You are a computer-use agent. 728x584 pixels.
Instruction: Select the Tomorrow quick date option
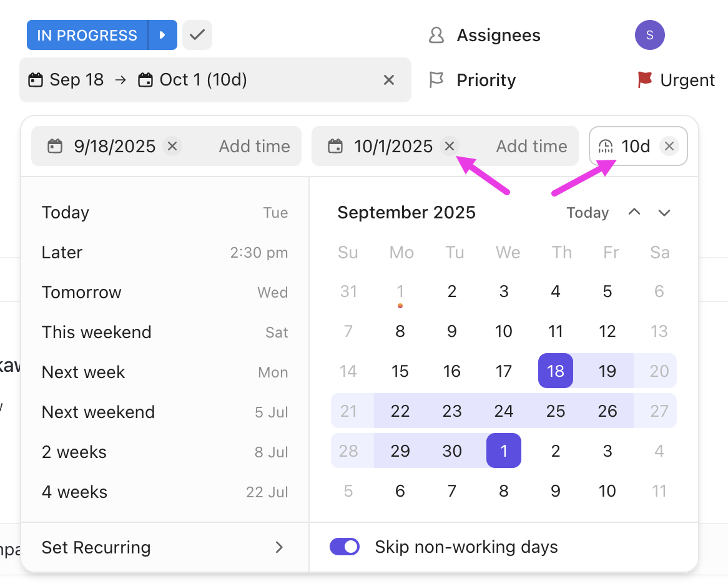tap(82, 292)
